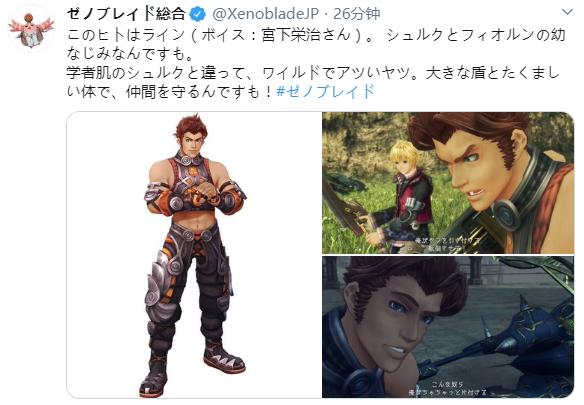
Task: Open the @XenobladeJP handle link
Action: point(265,14)
